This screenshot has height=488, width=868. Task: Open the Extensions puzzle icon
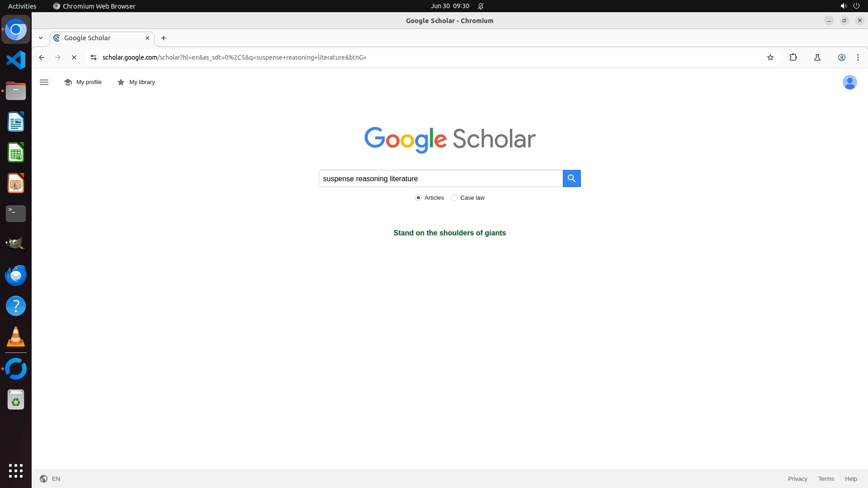point(793,57)
